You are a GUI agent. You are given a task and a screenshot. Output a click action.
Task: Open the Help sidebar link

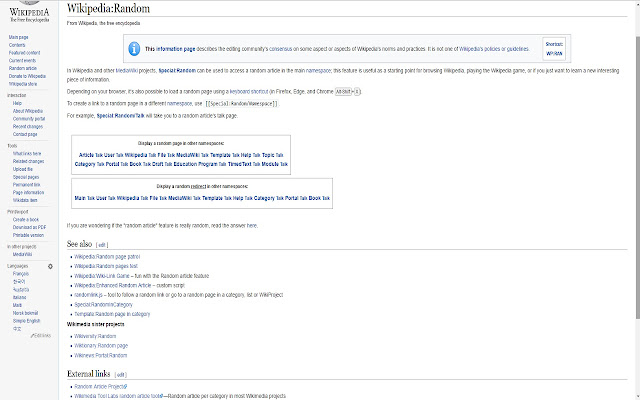tap(17, 103)
